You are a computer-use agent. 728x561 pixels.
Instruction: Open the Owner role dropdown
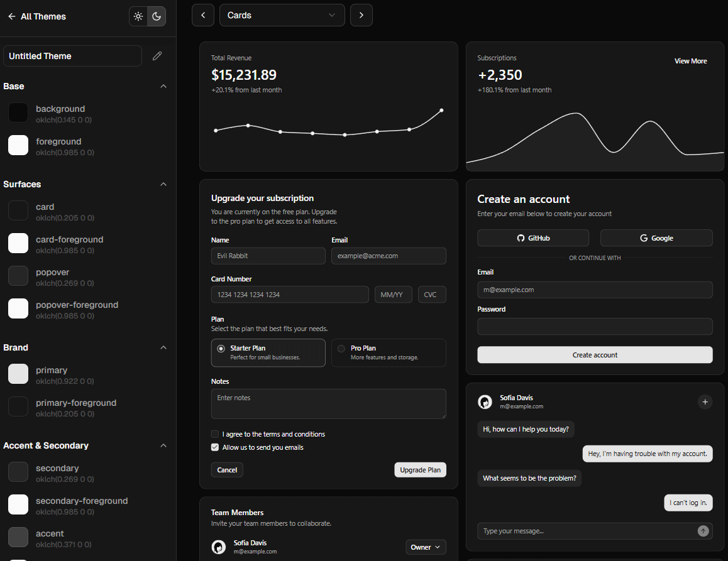(426, 547)
